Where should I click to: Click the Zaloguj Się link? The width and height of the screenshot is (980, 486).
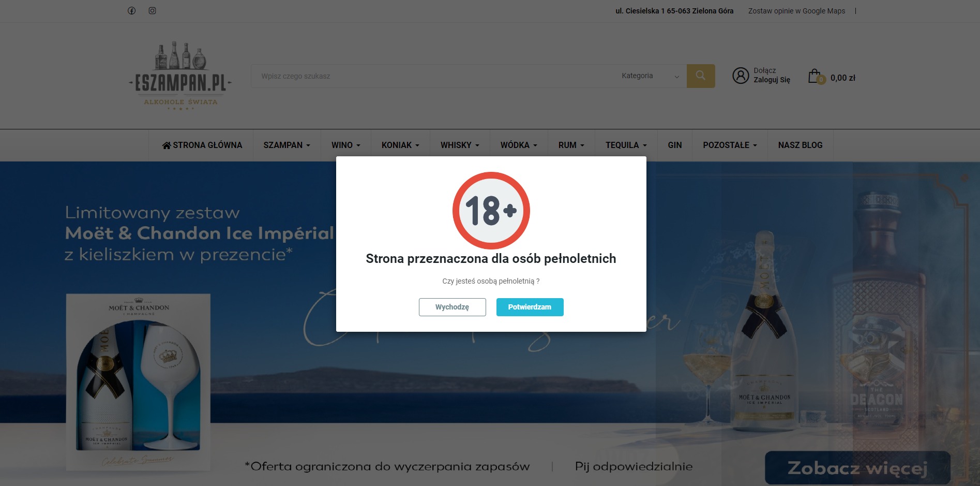pos(772,79)
